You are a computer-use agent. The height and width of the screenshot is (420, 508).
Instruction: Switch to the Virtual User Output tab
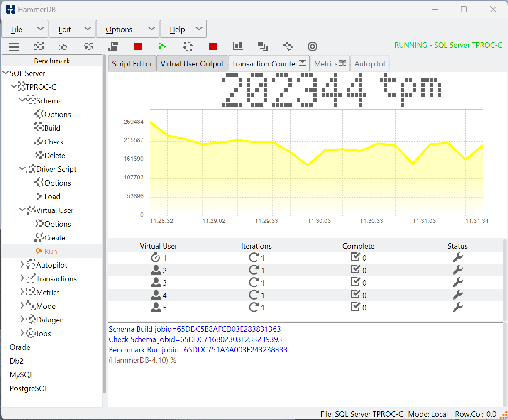pyautogui.click(x=192, y=63)
